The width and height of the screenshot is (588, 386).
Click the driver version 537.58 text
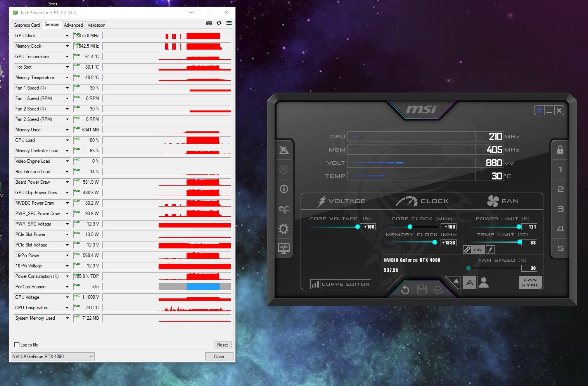click(x=391, y=270)
